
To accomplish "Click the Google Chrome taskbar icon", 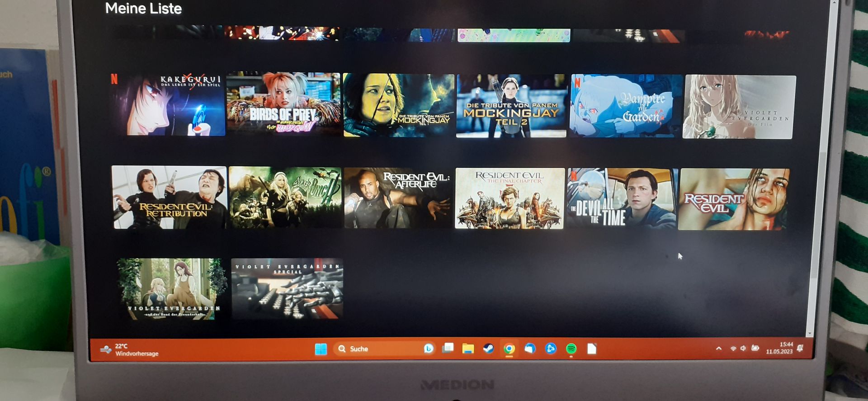I will pos(509,349).
